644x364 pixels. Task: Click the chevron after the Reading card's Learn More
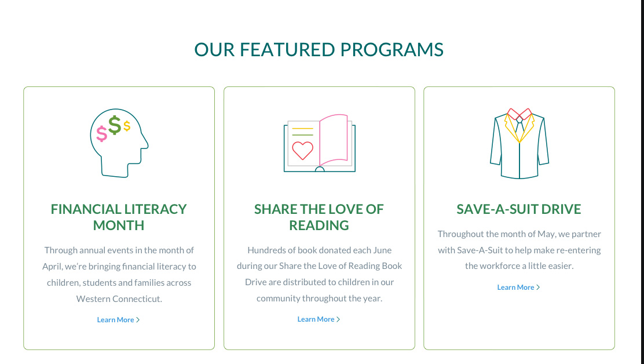[338, 319]
